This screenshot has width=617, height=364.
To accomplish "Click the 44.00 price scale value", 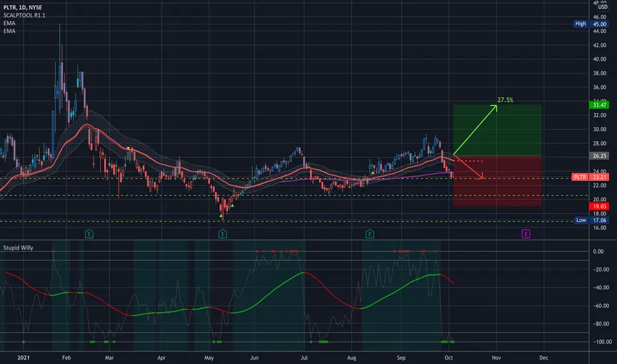I will click(x=599, y=31).
